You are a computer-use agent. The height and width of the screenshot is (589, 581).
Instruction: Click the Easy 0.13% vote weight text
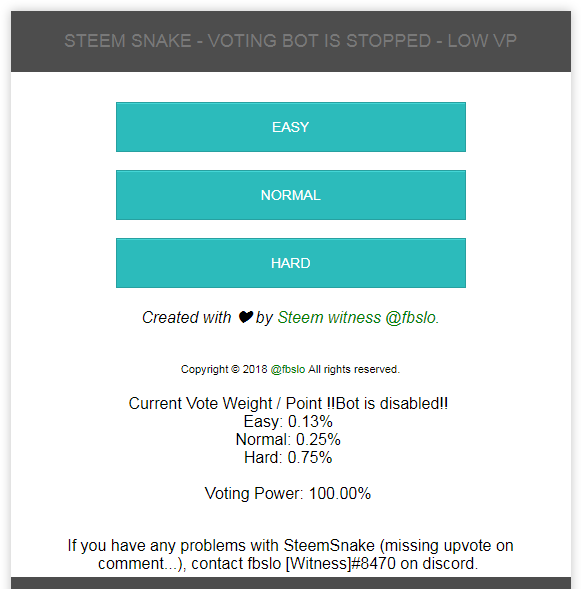(288, 421)
